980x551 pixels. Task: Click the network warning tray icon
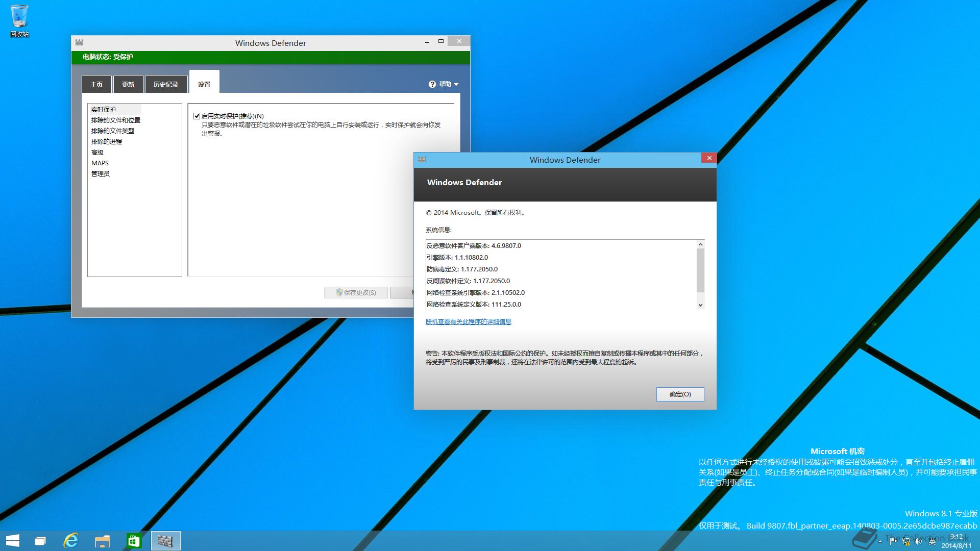click(x=906, y=541)
